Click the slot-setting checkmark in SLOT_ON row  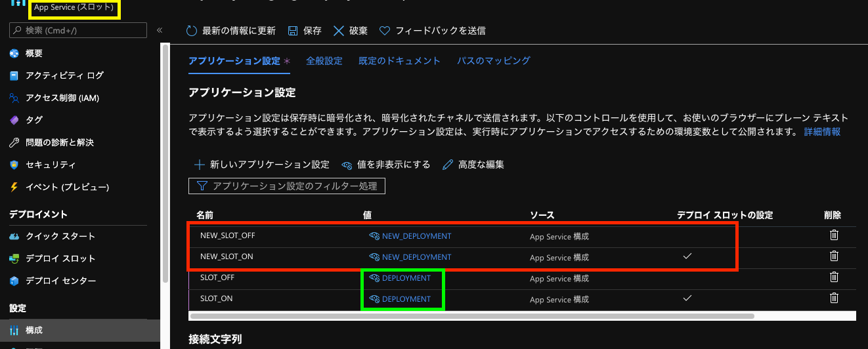687,298
